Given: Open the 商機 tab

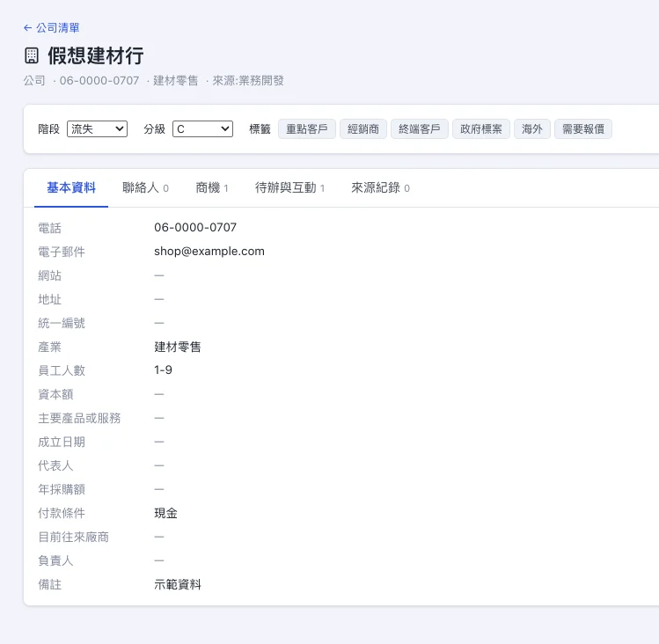Looking at the screenshot, I should pyautogui.click(x=212, y=187).
